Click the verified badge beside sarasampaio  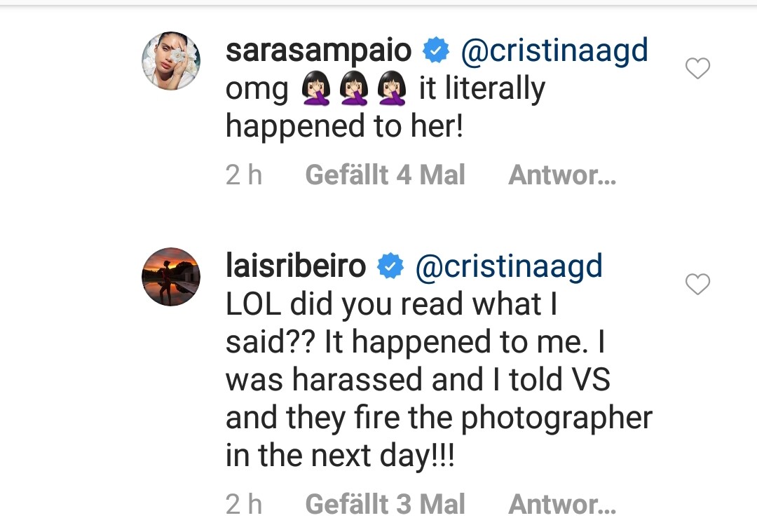tap(435, 51)
